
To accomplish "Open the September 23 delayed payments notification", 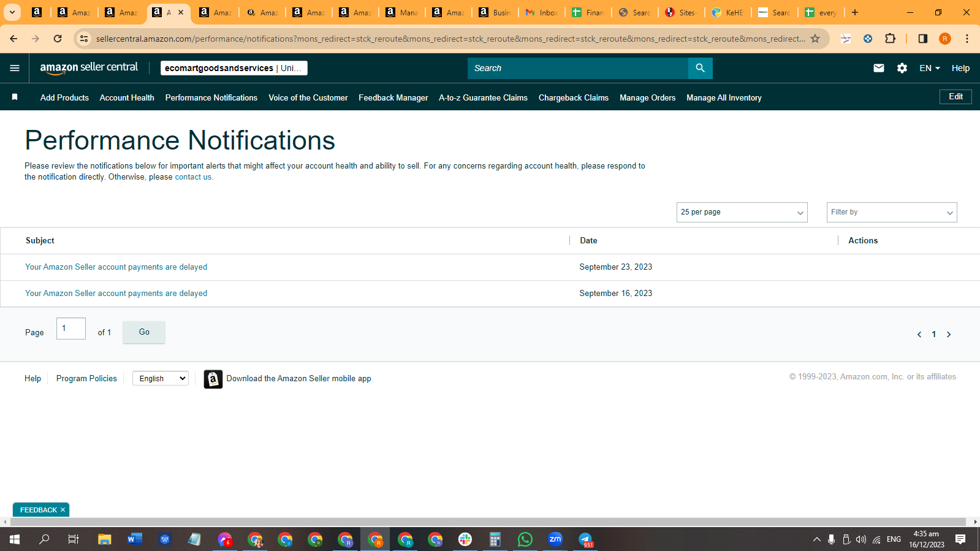I will click(x=116, y=267).
